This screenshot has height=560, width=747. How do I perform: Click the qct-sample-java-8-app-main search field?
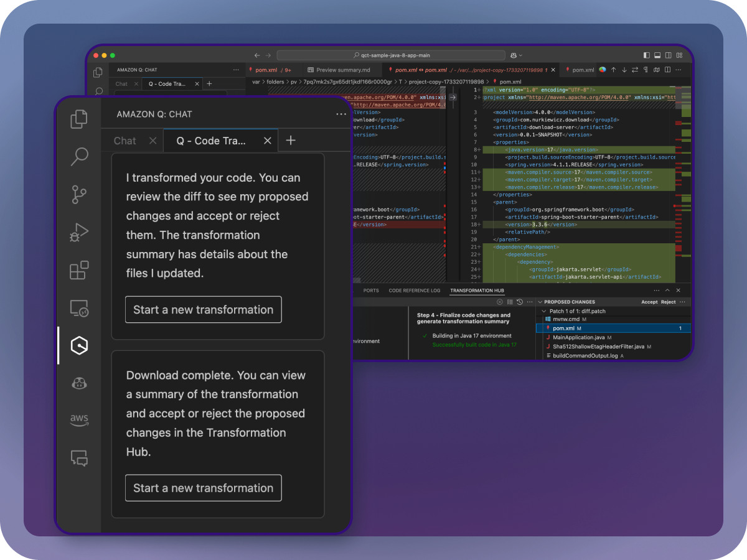pyautogui.click(x=391, y=55)
